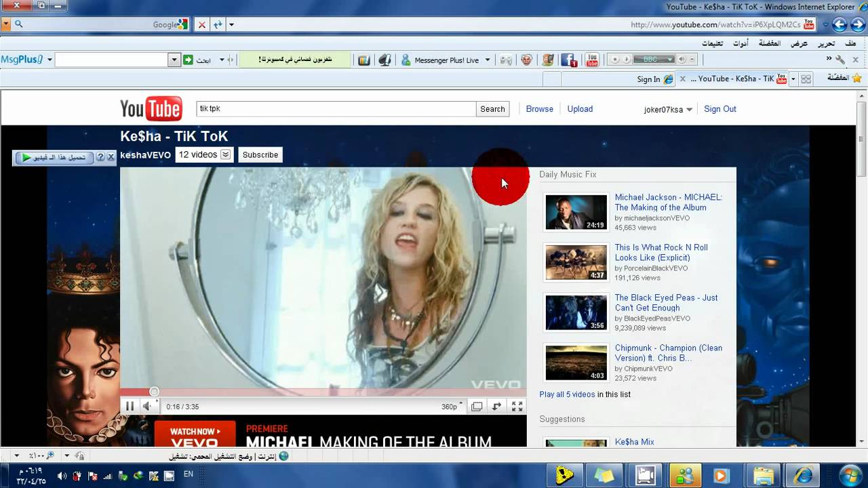Open Windows Live Messenger taskbar icon
This screenshot has width=868, height=488.
[686, 476]
